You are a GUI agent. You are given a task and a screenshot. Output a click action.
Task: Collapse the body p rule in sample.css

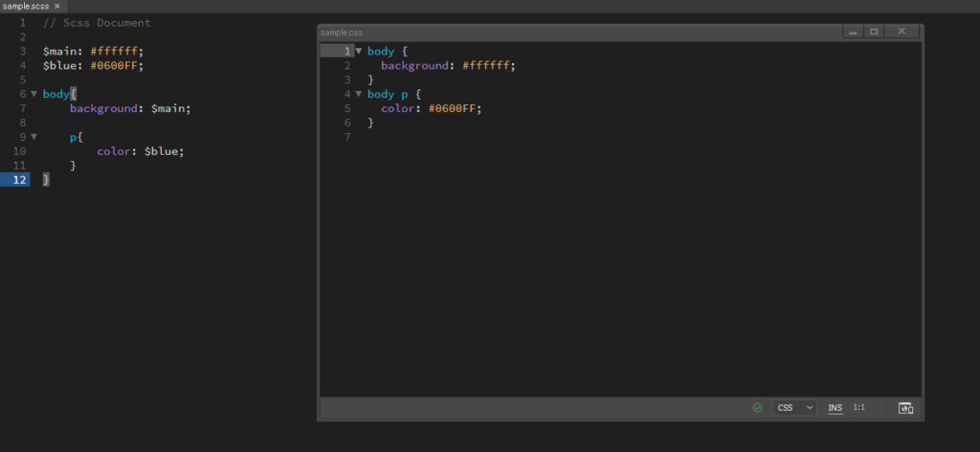point(359,94)
